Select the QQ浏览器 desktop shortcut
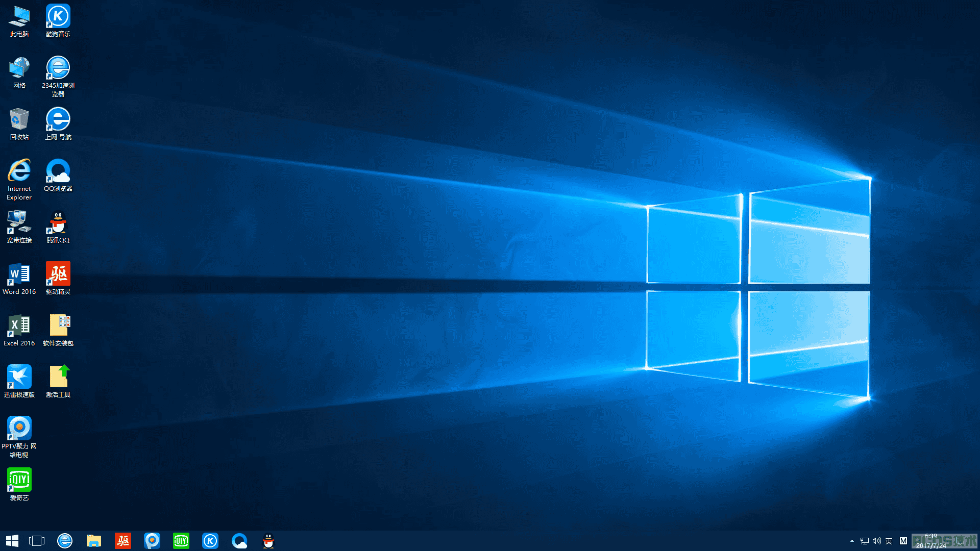Image resolution: width=980 pixels, height=551 pixels. click(58, 176)
